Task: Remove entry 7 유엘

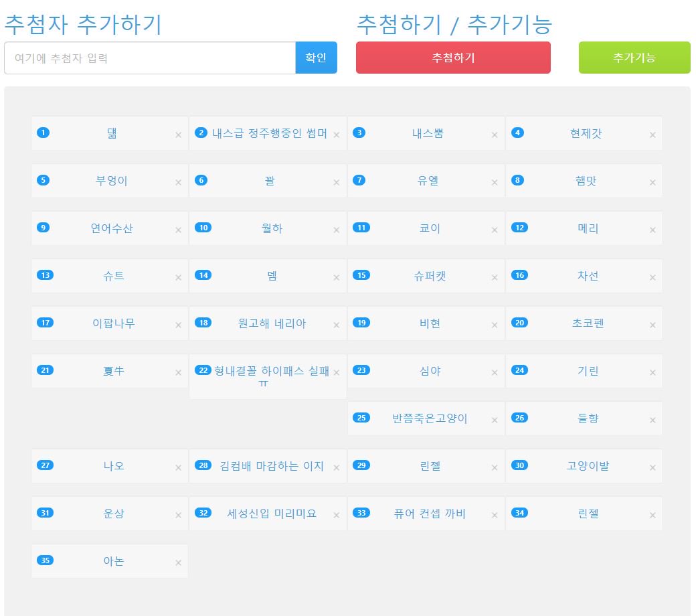Action: 495,183
